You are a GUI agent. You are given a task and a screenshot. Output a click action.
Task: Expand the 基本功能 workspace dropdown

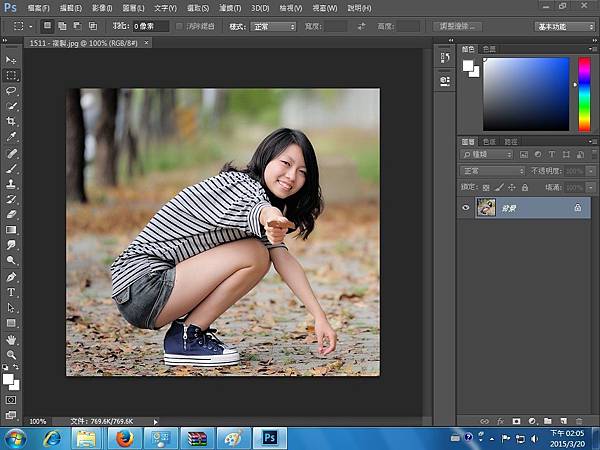pyautogui.click(x=563, y=26)
